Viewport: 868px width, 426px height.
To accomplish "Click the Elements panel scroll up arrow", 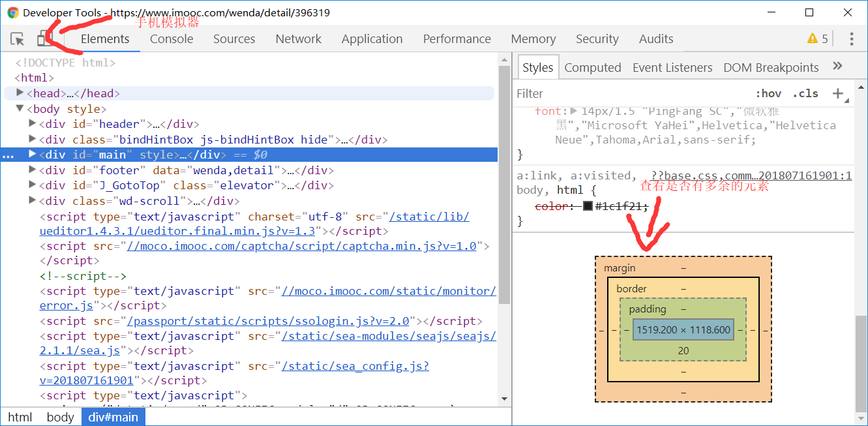I will 504,59.
